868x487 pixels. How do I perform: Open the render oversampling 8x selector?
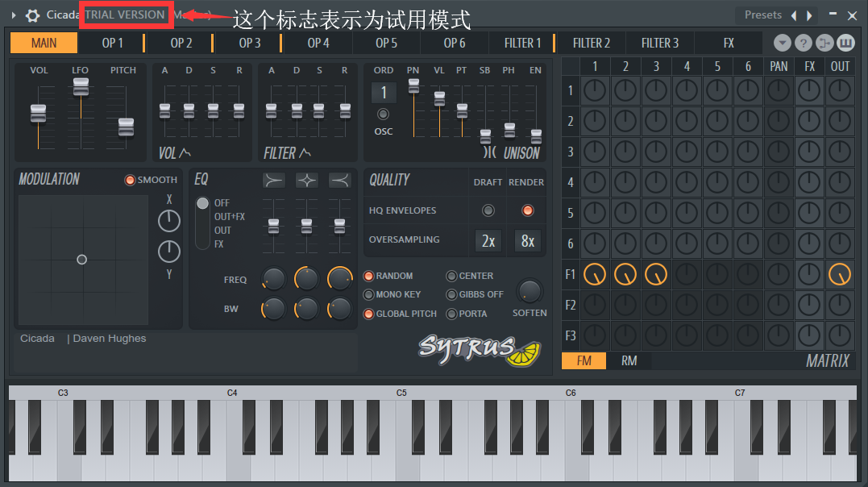pos(528,241)
